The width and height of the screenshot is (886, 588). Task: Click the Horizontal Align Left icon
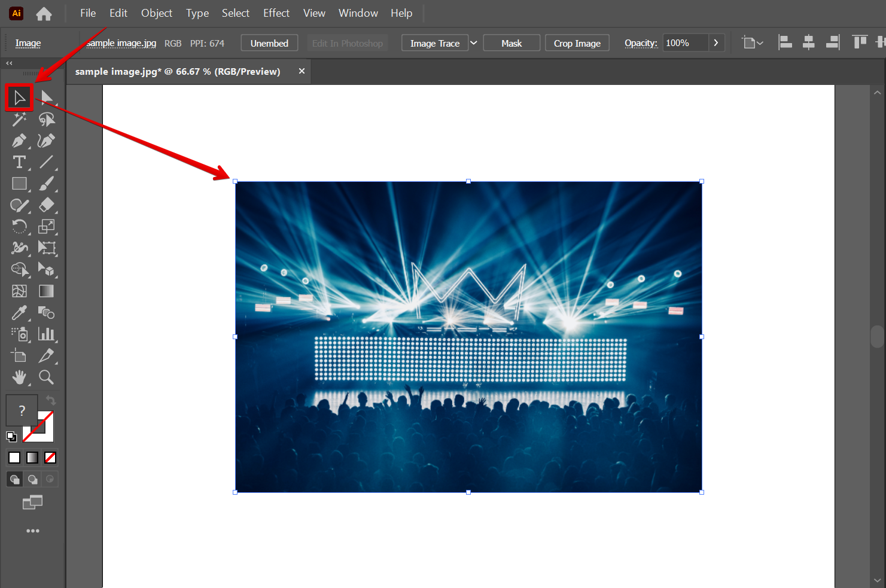(x=785, y=42)
